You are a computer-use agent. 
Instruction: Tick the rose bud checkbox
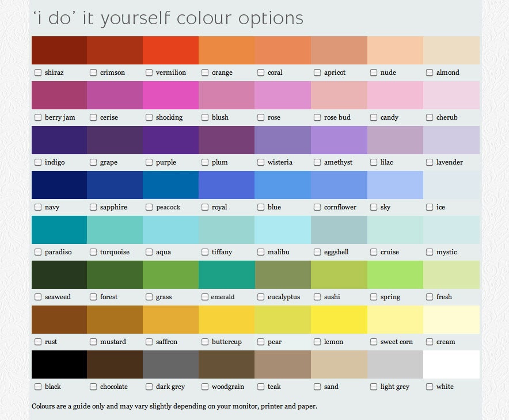point(317,117)
